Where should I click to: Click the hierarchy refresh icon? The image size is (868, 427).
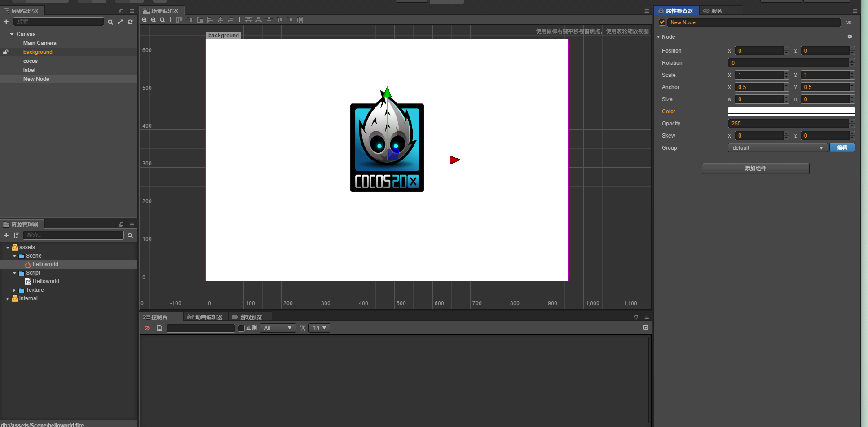[x=130, y=22]
